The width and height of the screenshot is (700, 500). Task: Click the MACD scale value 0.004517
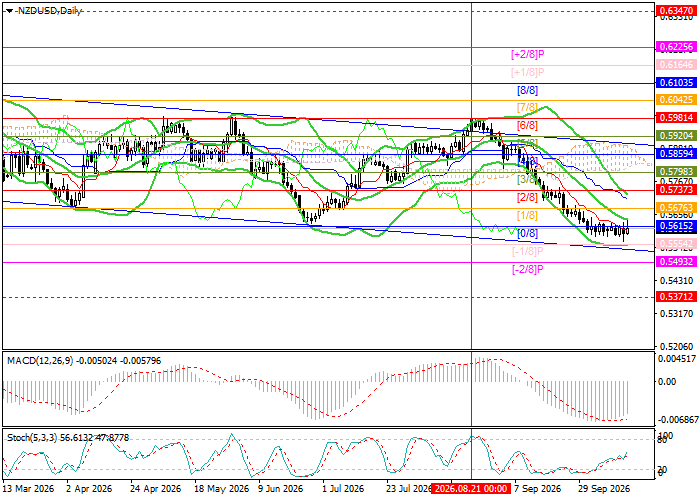pyautogui.click(x=677, y=359)
